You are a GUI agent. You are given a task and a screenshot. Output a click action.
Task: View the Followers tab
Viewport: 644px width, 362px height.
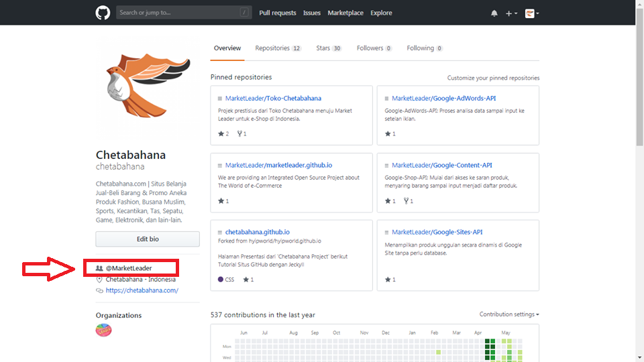[x=374, y=48]
